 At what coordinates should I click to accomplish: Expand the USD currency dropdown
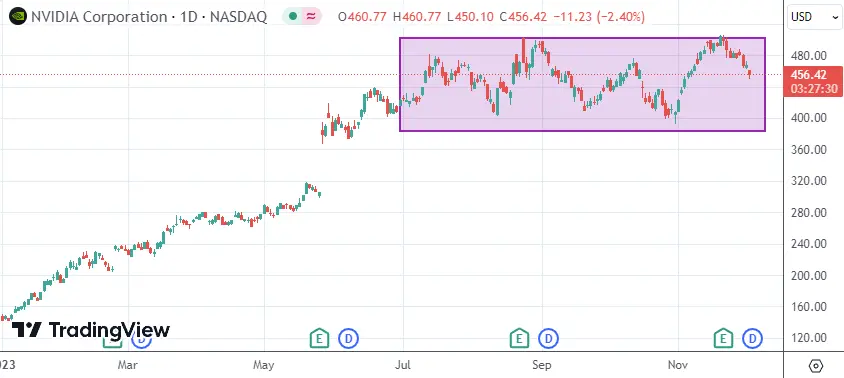[x=814, y=17]
